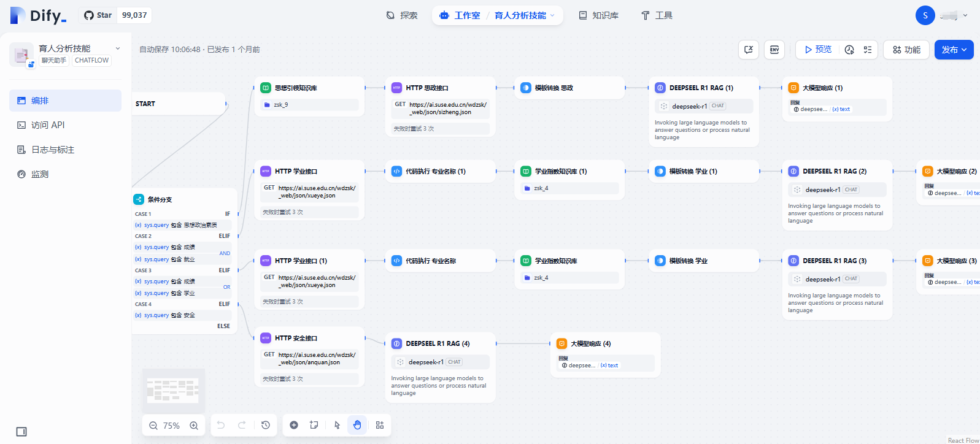
Task: Zoom in the workflow canvas
Action: point(194,426)
